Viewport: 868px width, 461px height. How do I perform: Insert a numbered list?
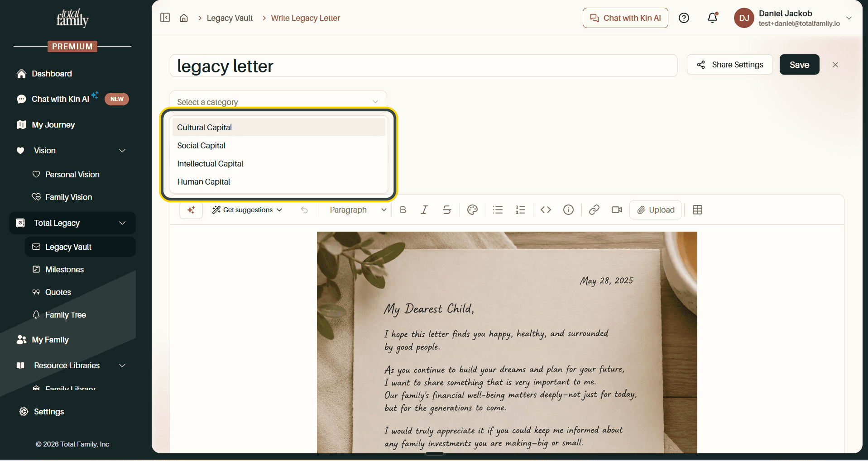pyautogui.click(x=520, y=210)
